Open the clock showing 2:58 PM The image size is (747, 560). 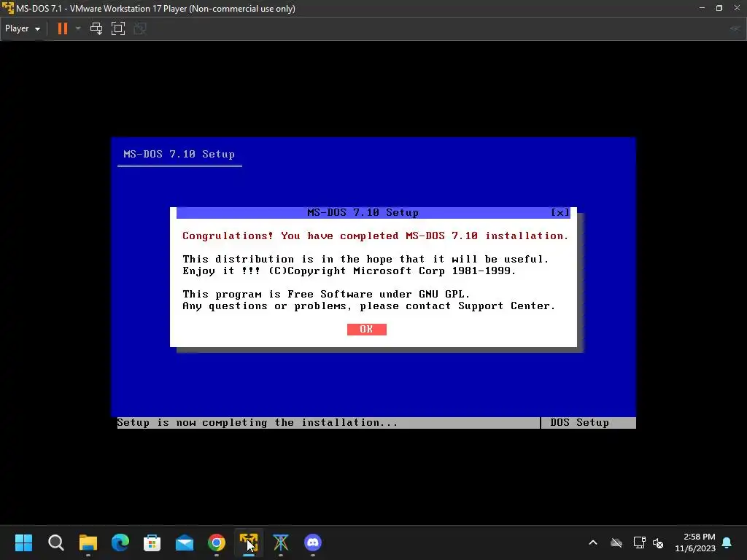click(x=695, y=542)
